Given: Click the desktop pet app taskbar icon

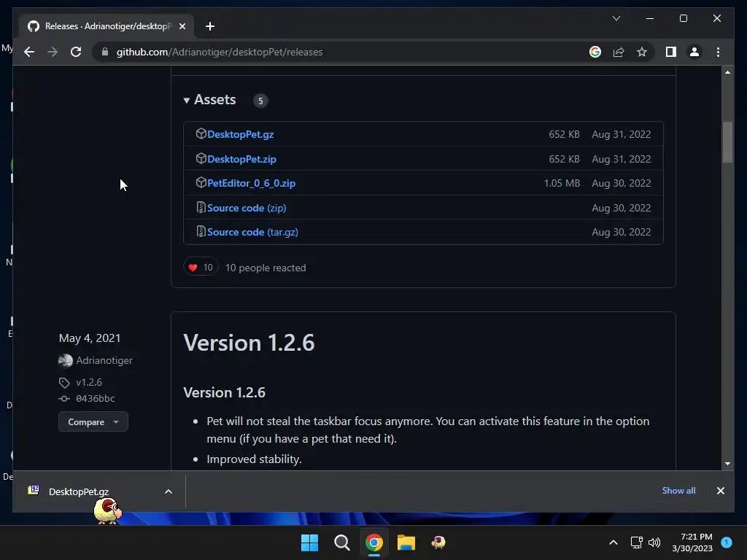Looking at the screenshot, I should point(438,542).
